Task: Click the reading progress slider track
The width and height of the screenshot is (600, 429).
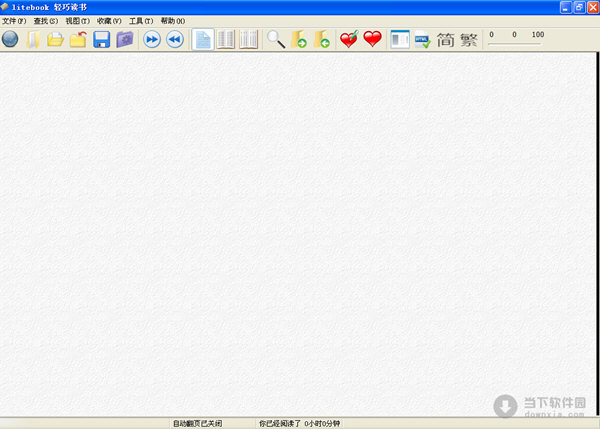Action: (x=515, y=45)
